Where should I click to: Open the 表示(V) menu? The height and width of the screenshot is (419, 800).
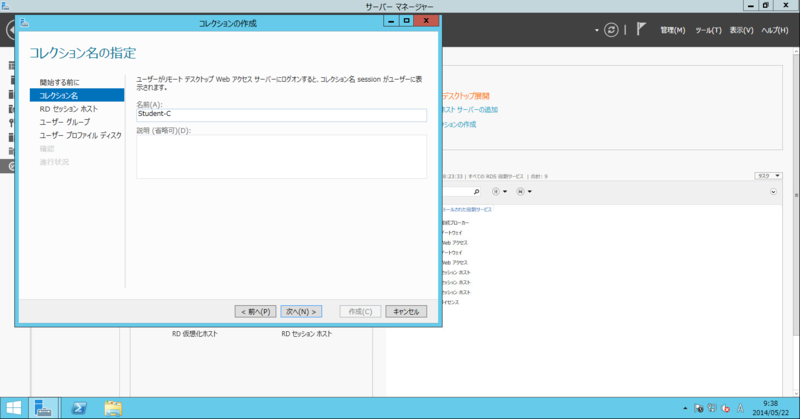pos(741,31)
